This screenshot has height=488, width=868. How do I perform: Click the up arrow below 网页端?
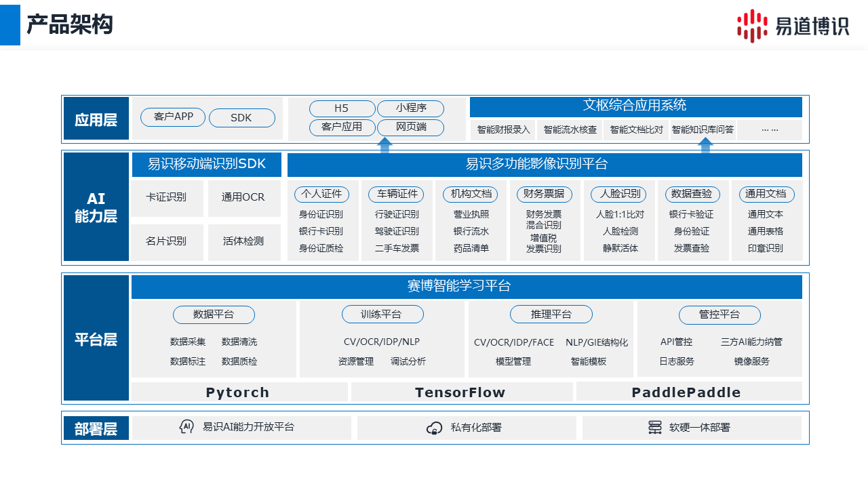click(384, 144)
